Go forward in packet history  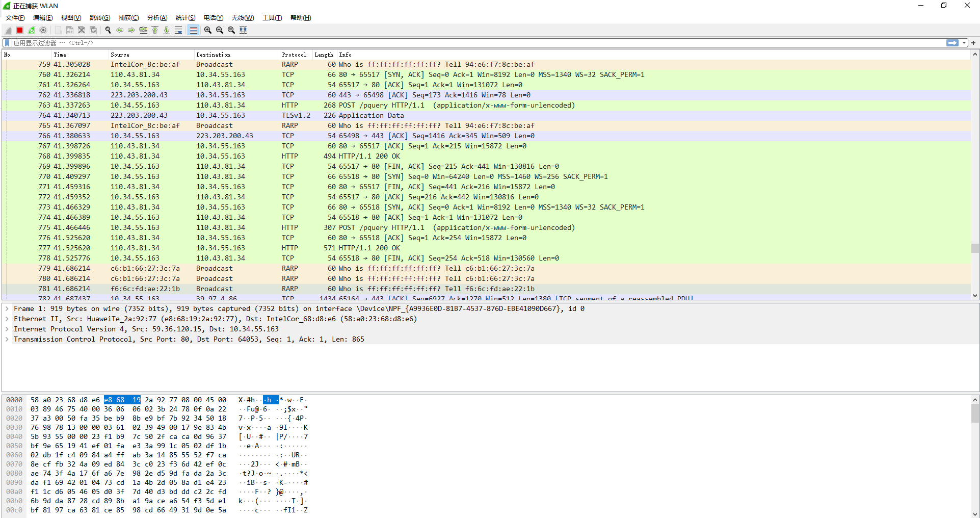pyautogui.click(x=131, y=30)
